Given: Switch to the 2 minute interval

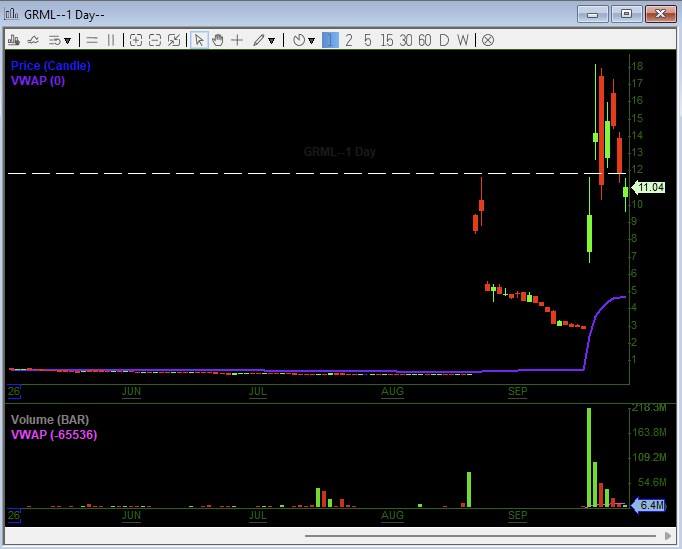Looking at the screenshot, I should pyautogui.click(x=349, y=40).
